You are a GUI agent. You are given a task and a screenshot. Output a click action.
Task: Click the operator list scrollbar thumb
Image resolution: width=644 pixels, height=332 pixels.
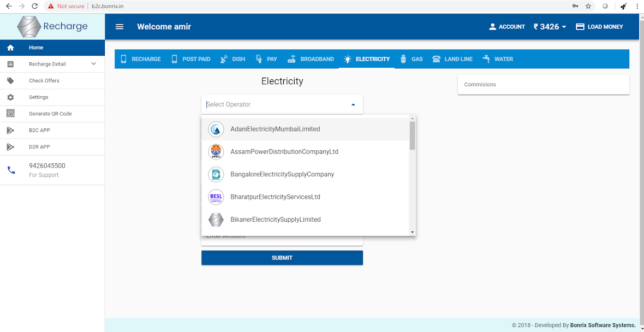(413, 135)
